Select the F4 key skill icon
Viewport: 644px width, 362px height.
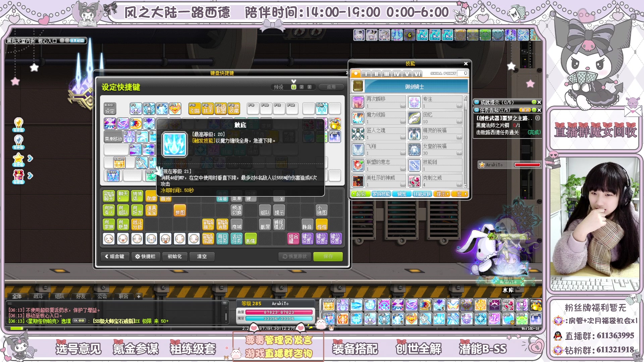coord(175,109)
